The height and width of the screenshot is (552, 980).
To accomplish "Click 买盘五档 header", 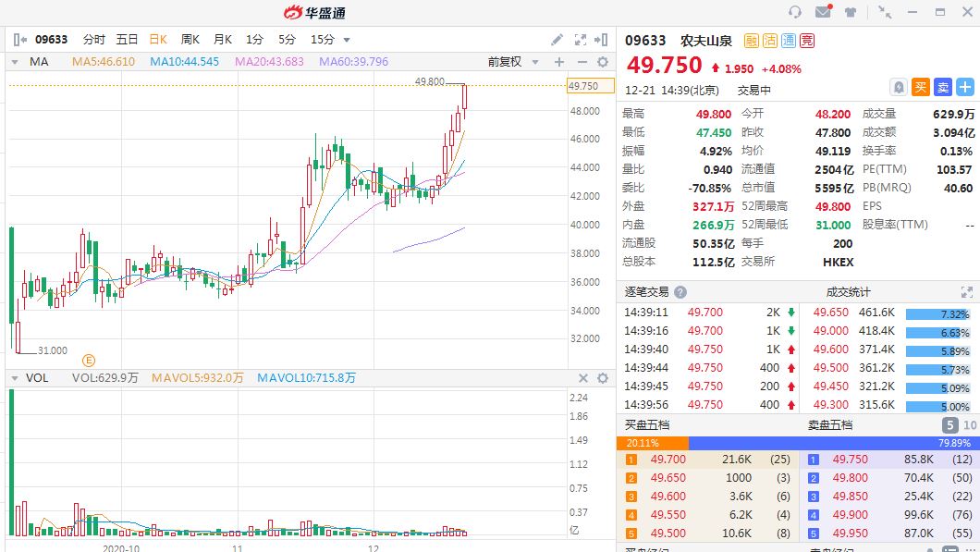I will click(647, 425).
